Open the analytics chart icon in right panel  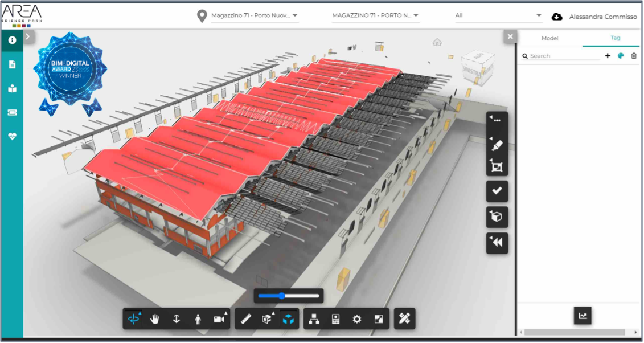click(x=582, y=315)
